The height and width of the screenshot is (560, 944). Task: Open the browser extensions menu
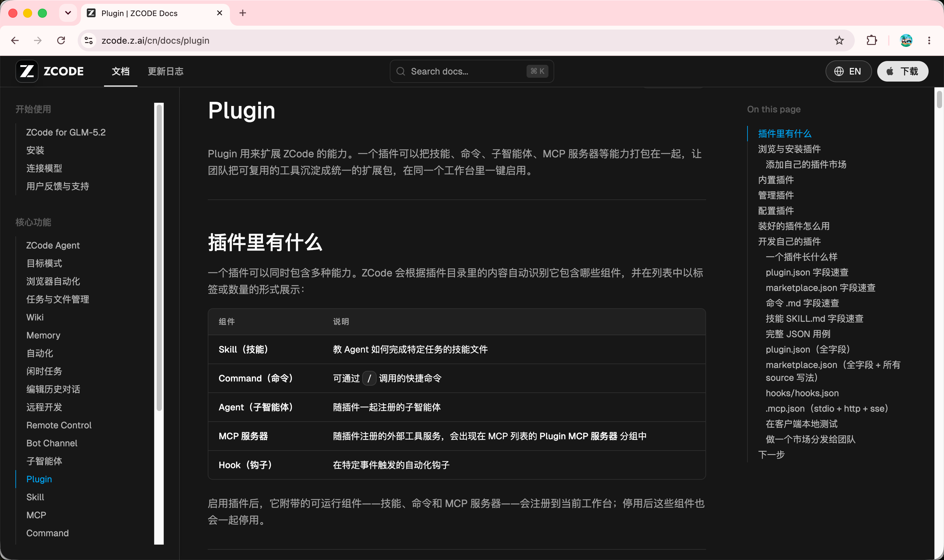pos(871,40)
